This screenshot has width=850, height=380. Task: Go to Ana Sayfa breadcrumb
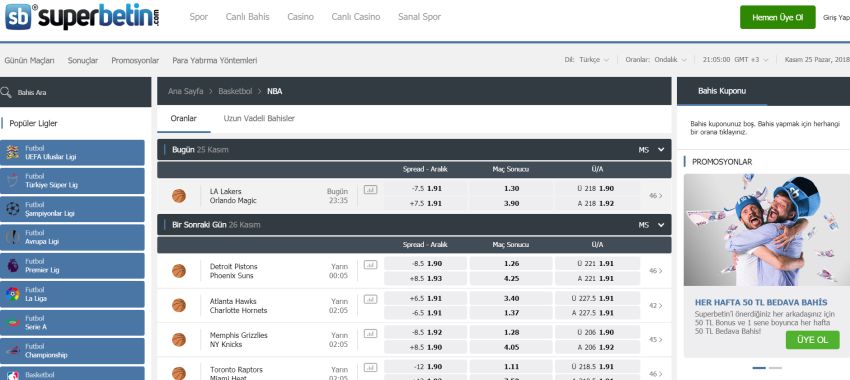pos(185,91)
